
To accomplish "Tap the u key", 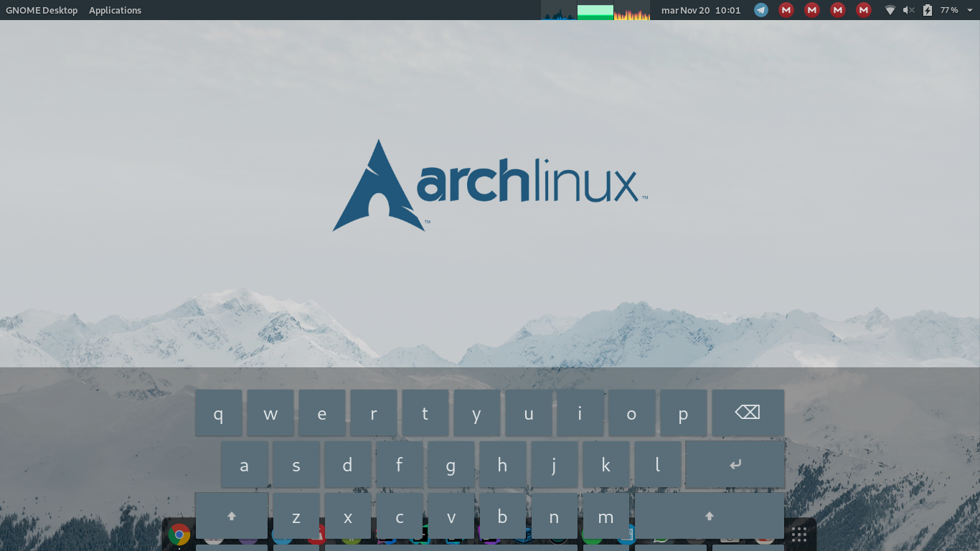I will click(529, 413).
